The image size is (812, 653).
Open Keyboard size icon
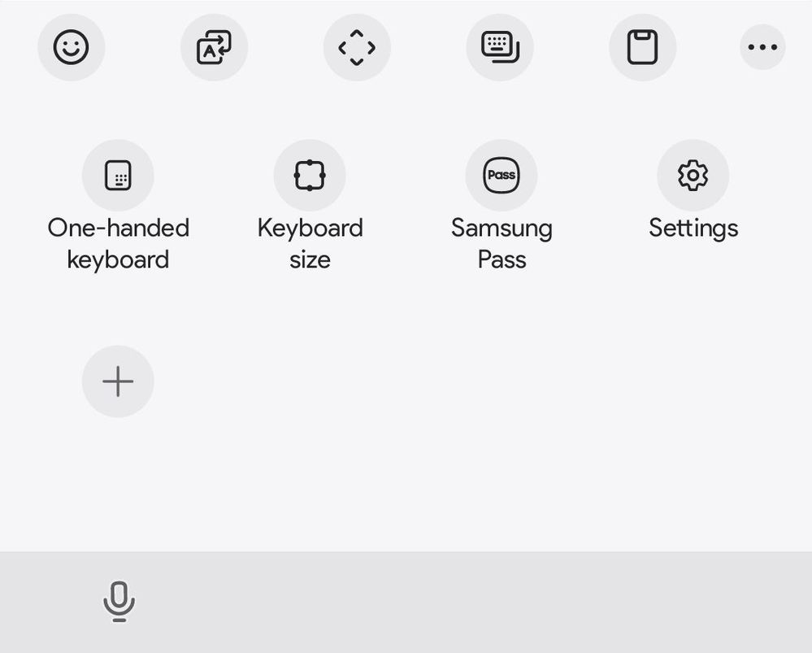(x=310, y=175)
